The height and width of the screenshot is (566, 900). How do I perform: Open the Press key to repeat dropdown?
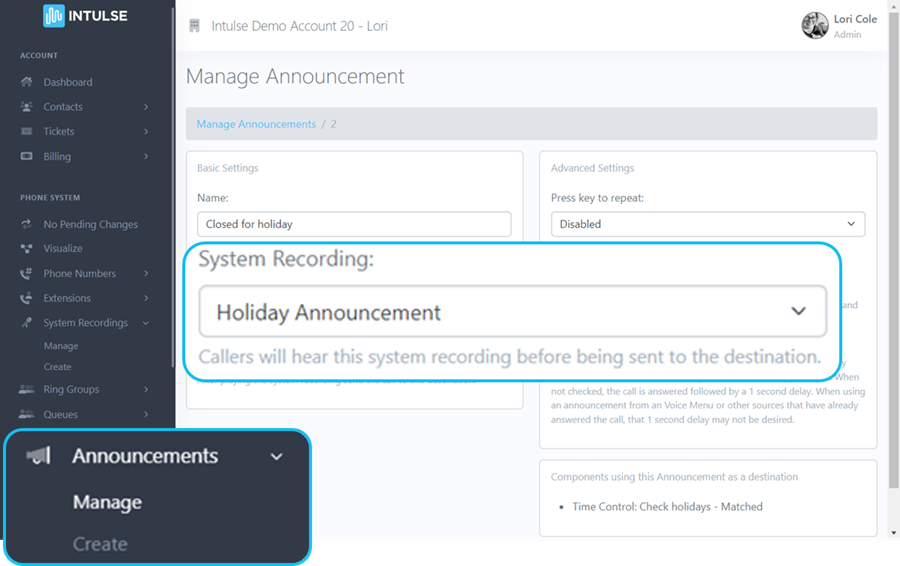tap(707, 224)
